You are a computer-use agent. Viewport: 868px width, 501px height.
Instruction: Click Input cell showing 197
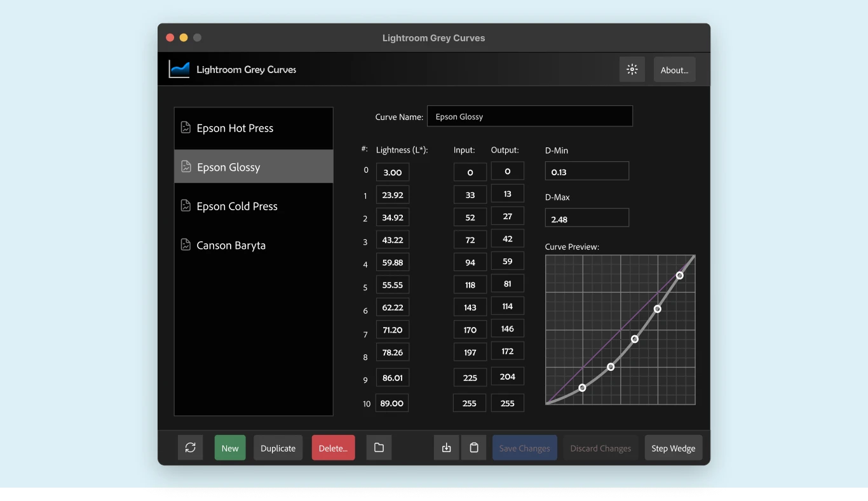(x=470, y=352)
